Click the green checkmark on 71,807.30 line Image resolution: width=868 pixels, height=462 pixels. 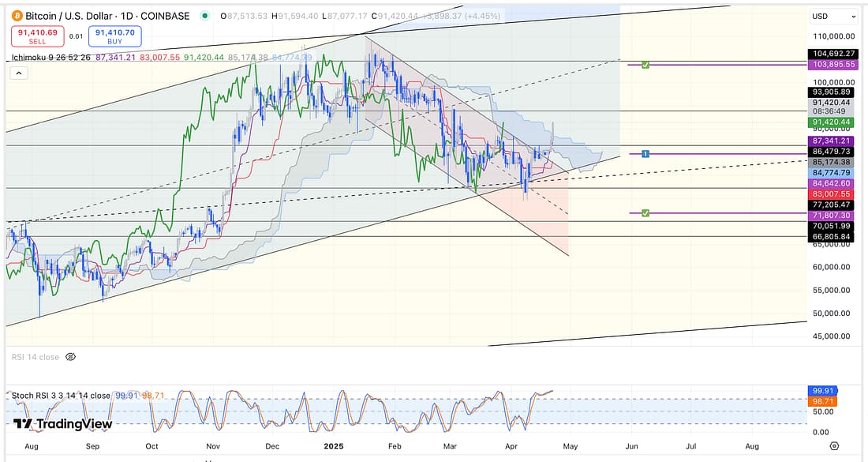pos(645,213)
